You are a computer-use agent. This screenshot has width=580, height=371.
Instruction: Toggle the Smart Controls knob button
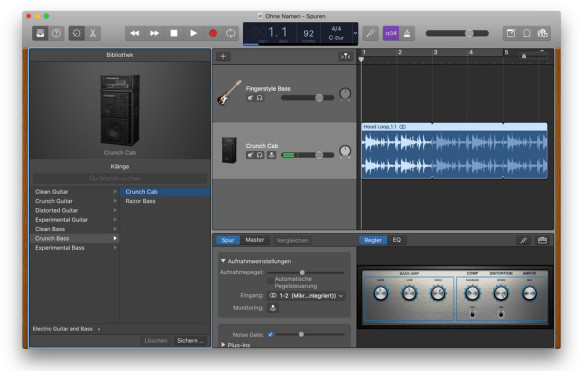[77, 33]
